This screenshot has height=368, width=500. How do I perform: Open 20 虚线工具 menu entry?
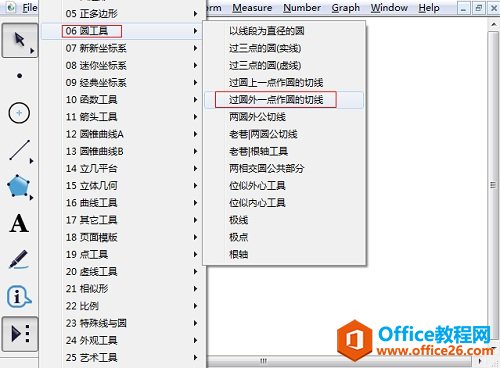(x=121, y=272)
